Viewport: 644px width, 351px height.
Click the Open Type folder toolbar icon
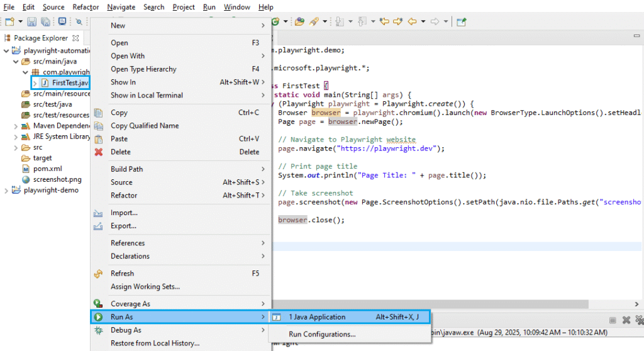point(300,21)
